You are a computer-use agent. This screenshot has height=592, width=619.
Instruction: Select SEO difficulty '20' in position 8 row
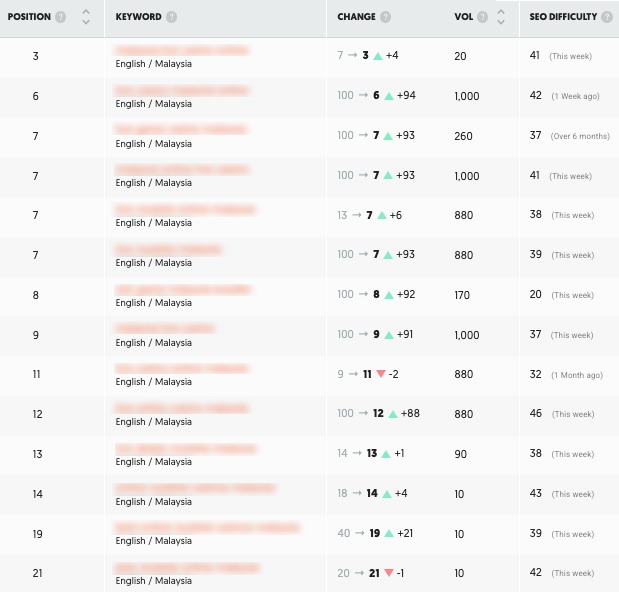(x=536, y=294)
